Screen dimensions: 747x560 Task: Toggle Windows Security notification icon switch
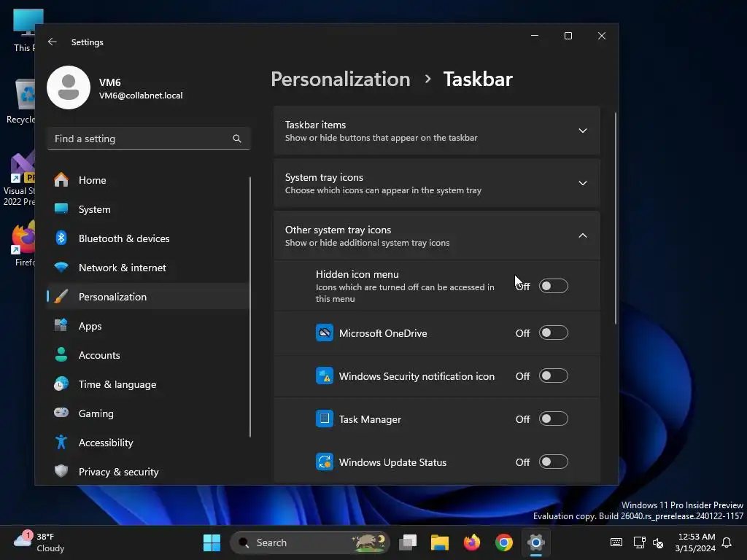553,376
